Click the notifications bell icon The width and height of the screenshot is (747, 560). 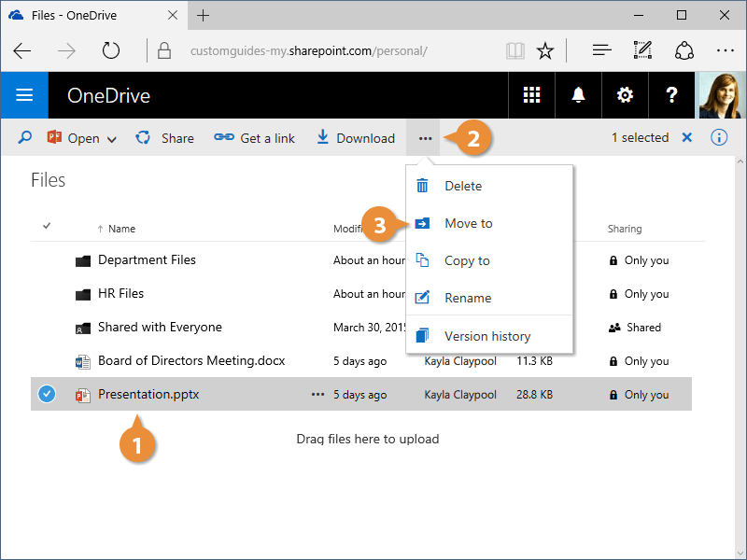coord(578,95)
